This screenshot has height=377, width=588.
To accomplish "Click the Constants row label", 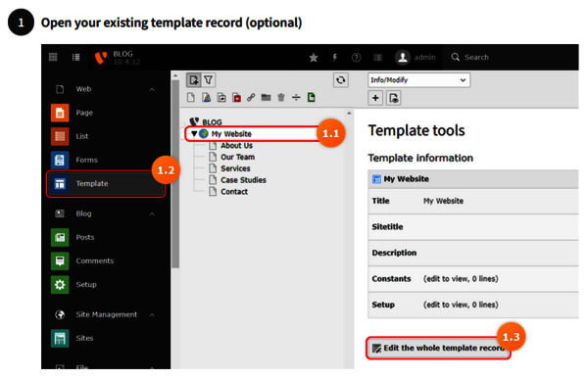I will (x=391, y=279).
